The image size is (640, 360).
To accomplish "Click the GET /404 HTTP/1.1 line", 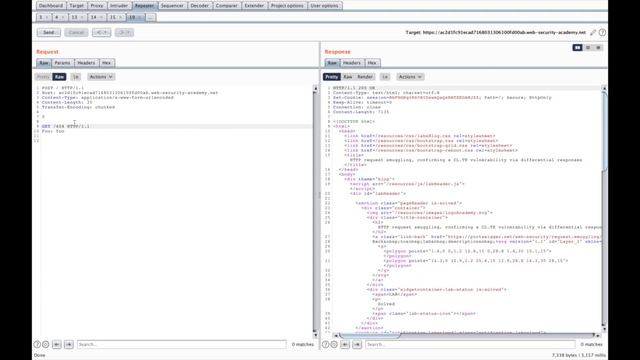I will pos(66,127).
